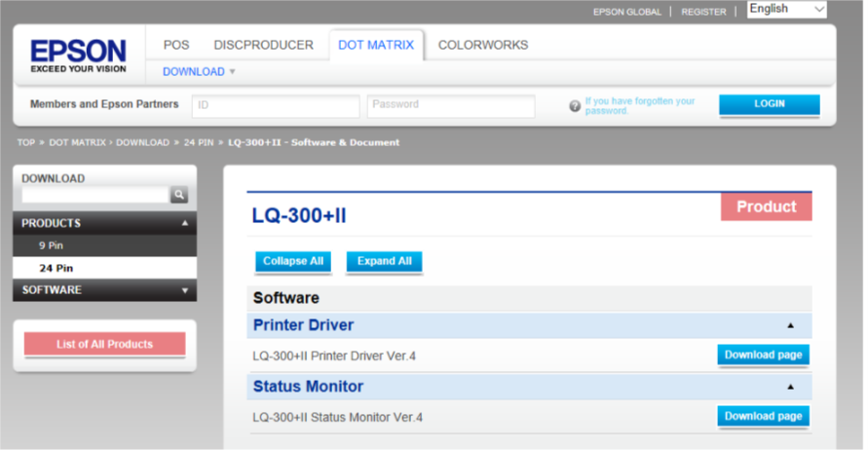Click the Expand All button
Screen dimensions: 868x450
coord(384,261)
